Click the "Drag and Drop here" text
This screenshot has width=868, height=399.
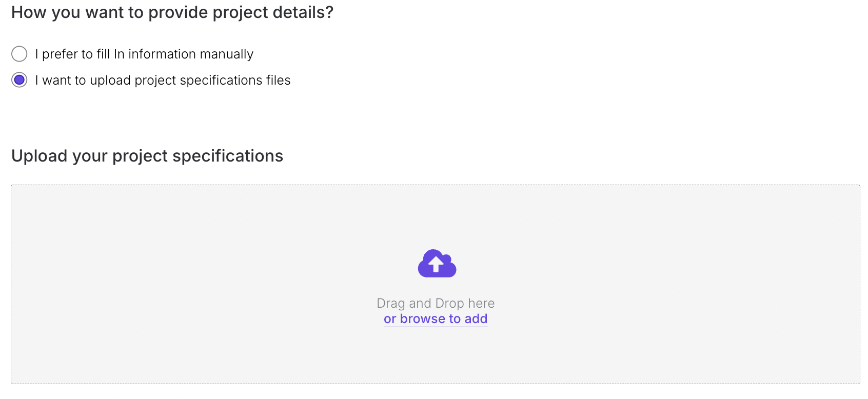(436, 303)
